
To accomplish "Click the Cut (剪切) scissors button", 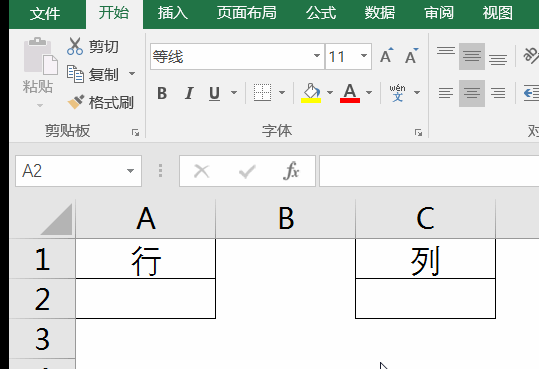I will point(93,46).
